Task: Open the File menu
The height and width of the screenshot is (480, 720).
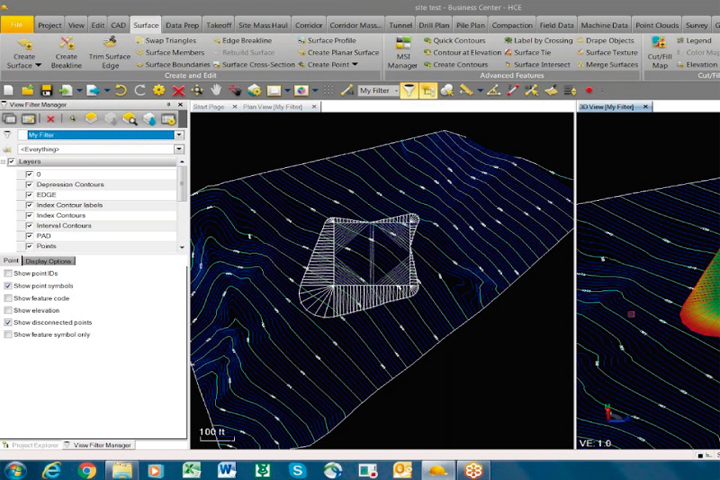Action: click(x=17, y=25)
